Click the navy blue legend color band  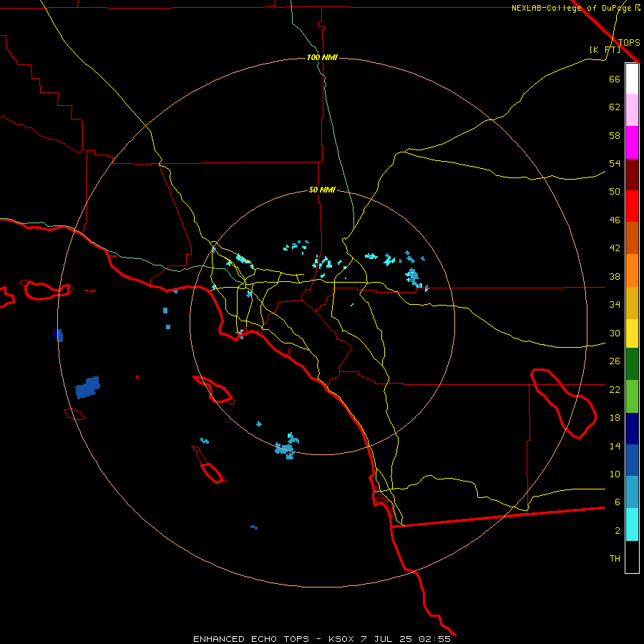(x=632, y=429)
